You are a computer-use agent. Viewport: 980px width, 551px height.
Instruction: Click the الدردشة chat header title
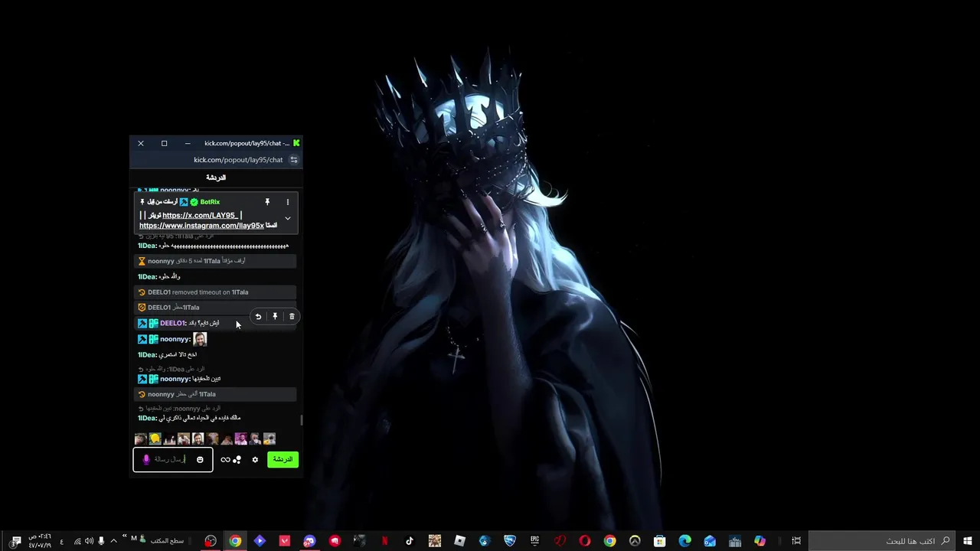(216, 178)
